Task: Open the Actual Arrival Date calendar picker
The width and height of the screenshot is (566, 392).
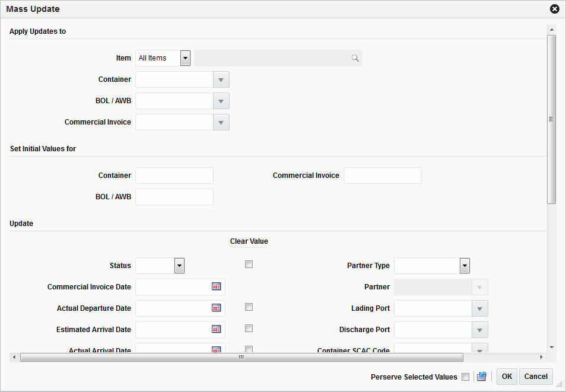Action: (216, 349)
